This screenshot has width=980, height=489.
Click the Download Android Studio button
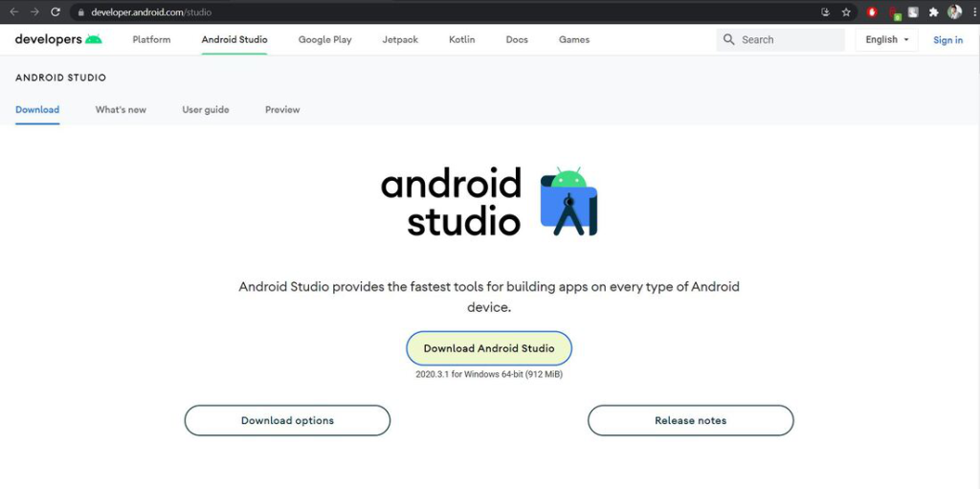(489, 348)
